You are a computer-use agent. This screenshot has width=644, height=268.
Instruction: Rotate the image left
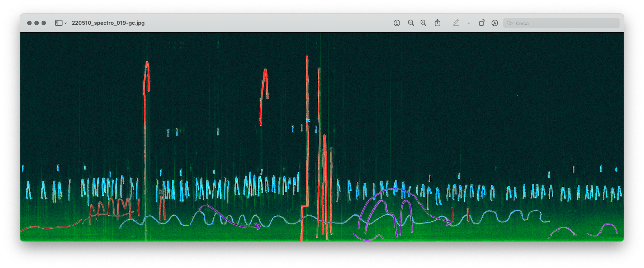pos(482,23)
